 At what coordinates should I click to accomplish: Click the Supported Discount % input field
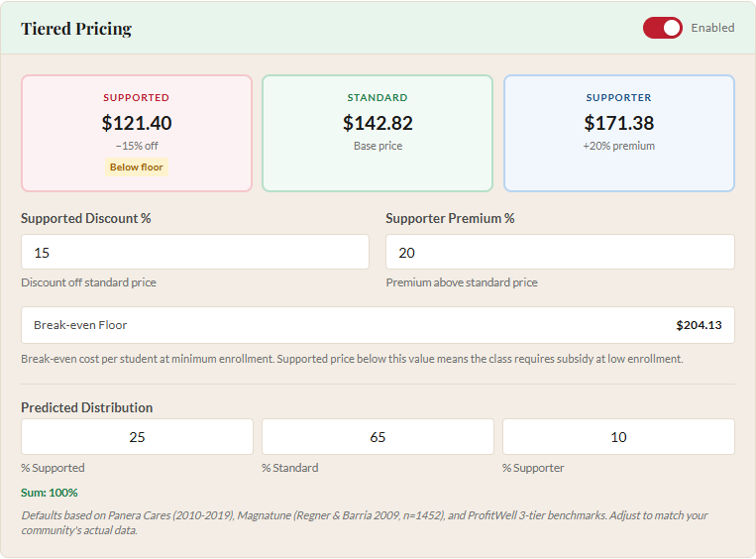coord(195,252)
